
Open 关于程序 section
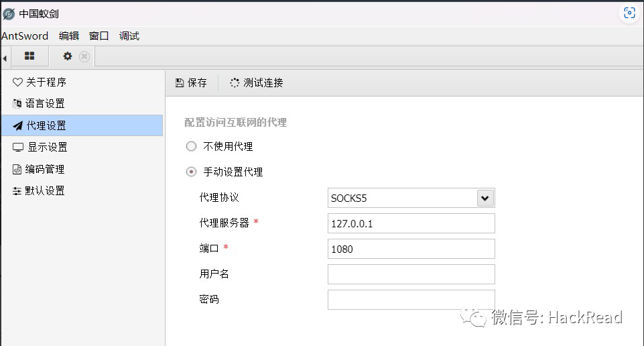[x=82, y=82]
